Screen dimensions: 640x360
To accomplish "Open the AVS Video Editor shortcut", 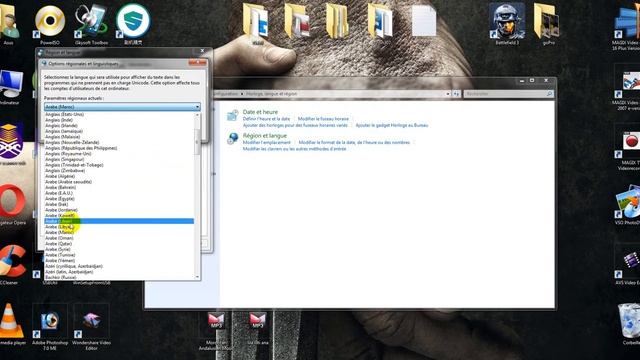I will point(629,264).
